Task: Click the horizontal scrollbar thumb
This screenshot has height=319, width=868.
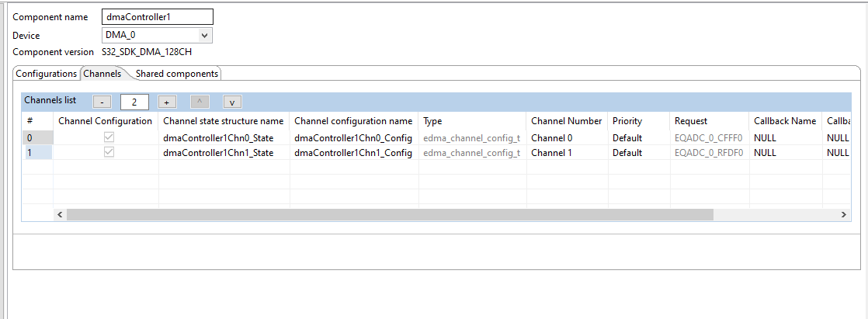Action: click(x=388, y=214)
